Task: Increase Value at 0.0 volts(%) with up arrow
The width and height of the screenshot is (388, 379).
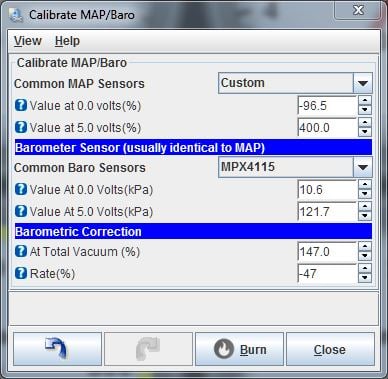Action: coord(365,101)
